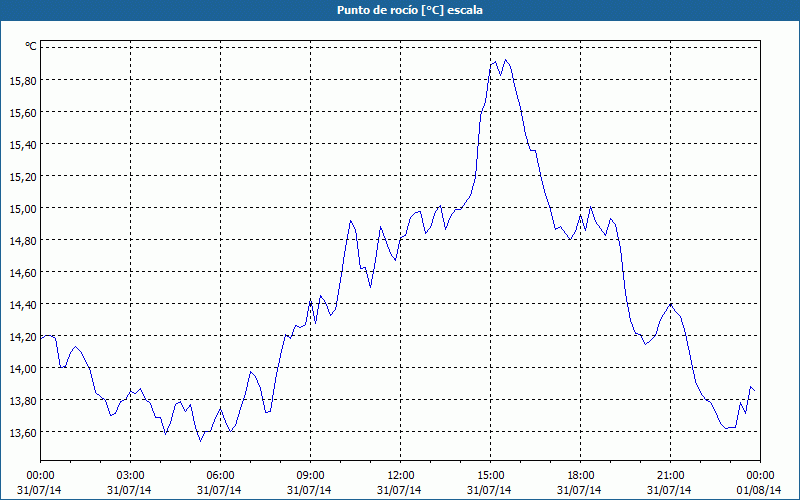Screen dimensions: 800x500
Task: Click the 'Punto de rocío [°C] escala' title
Action: [x=410, y=10]
